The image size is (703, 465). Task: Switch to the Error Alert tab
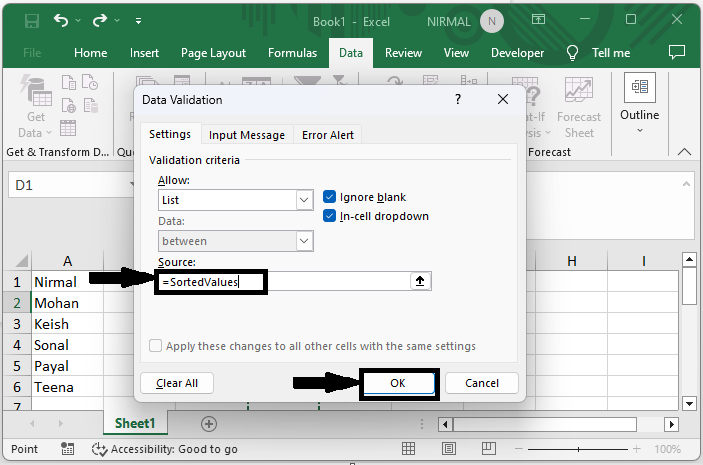(x=328, y=135)
